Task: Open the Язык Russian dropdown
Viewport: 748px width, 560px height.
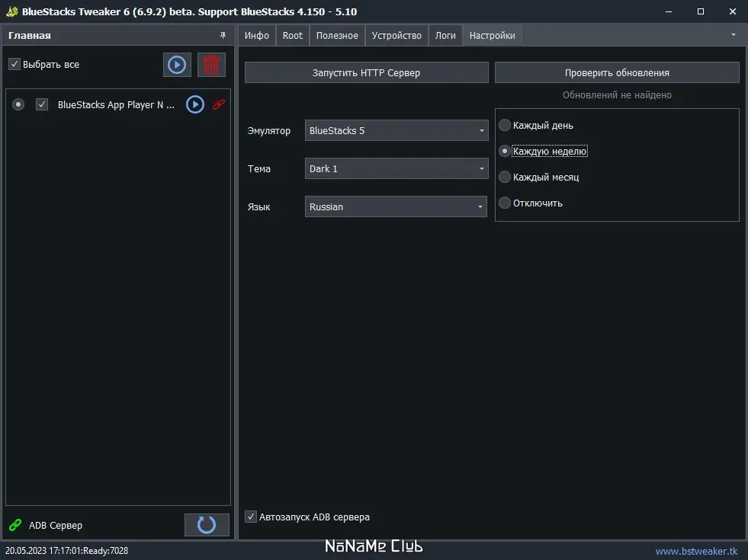Action: pyautogui.click(x=396, y=206)
